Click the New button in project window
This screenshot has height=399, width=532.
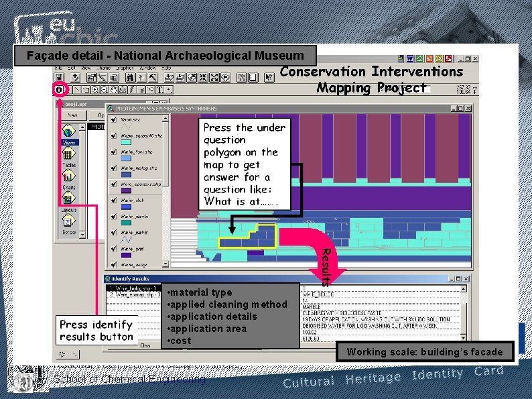click(72, 115)
